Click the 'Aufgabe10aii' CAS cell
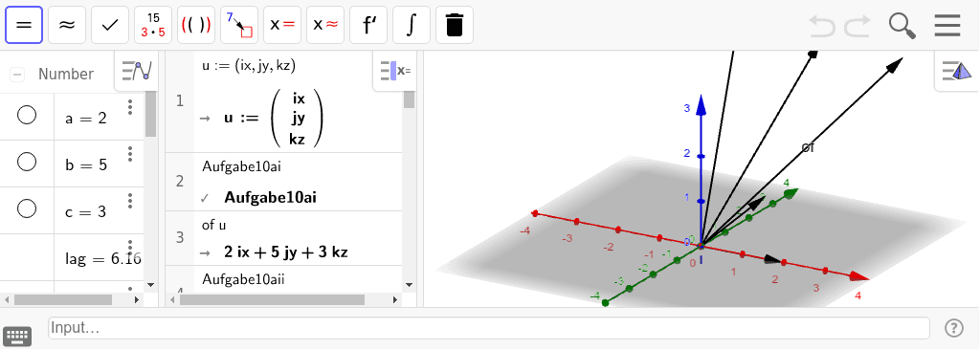Screen dimensions: 980x350 (243, 279)
